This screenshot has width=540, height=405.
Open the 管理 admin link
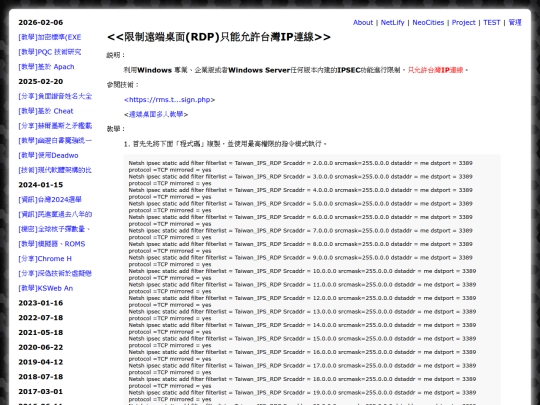(515, 22)
